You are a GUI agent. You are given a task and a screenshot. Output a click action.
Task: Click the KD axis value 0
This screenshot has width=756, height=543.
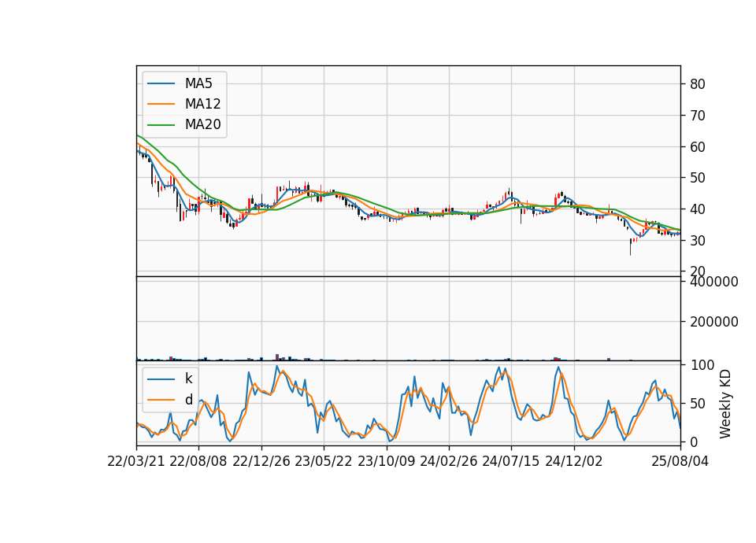tap(694, 441)
